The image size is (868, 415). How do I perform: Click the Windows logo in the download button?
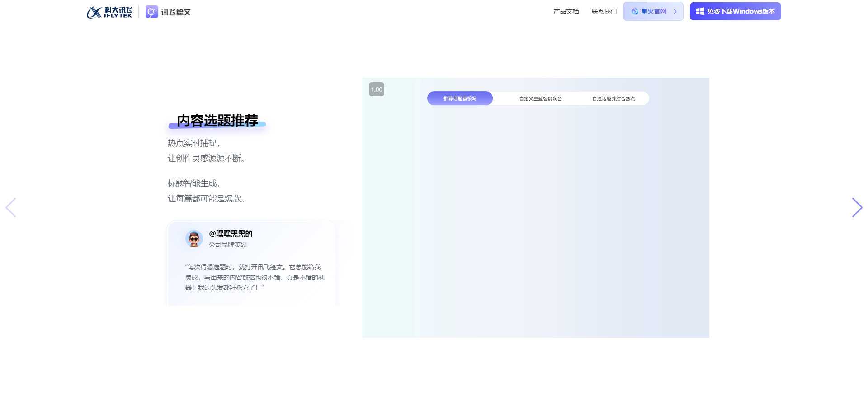tap(700, 11)
